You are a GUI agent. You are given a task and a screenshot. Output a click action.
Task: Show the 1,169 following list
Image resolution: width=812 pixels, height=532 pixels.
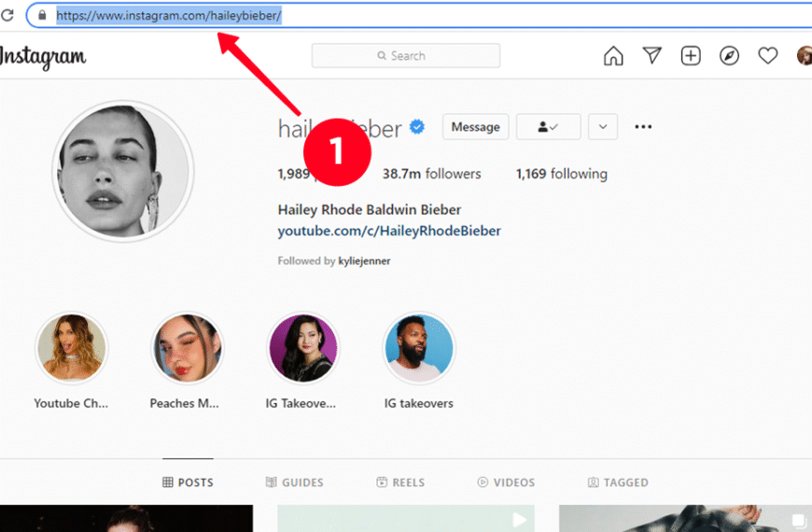[561, 174]
